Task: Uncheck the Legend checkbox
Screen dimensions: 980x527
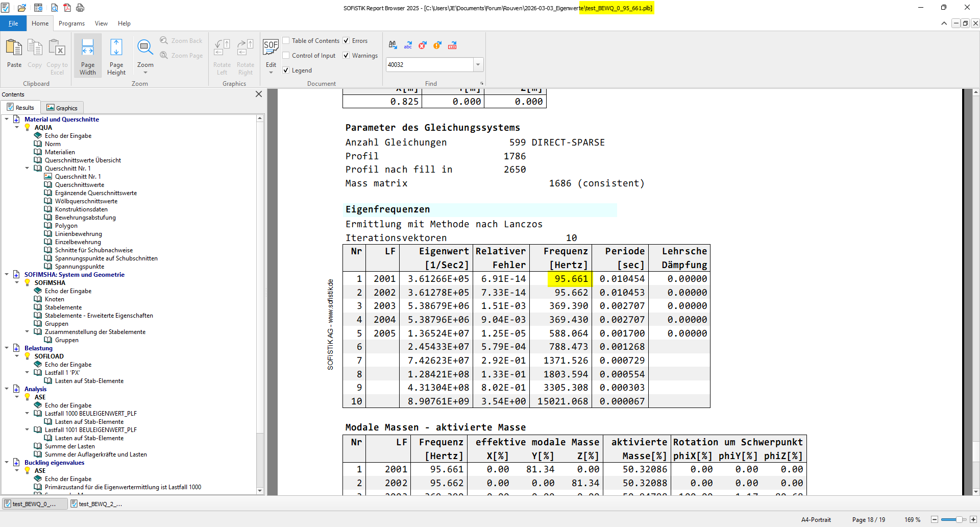Action: coord(286,70)
